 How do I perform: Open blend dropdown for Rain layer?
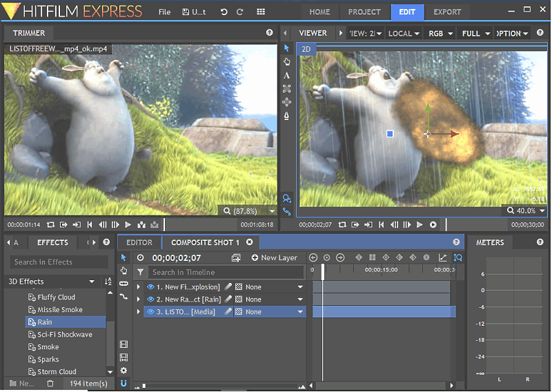[x=269, y=299]
